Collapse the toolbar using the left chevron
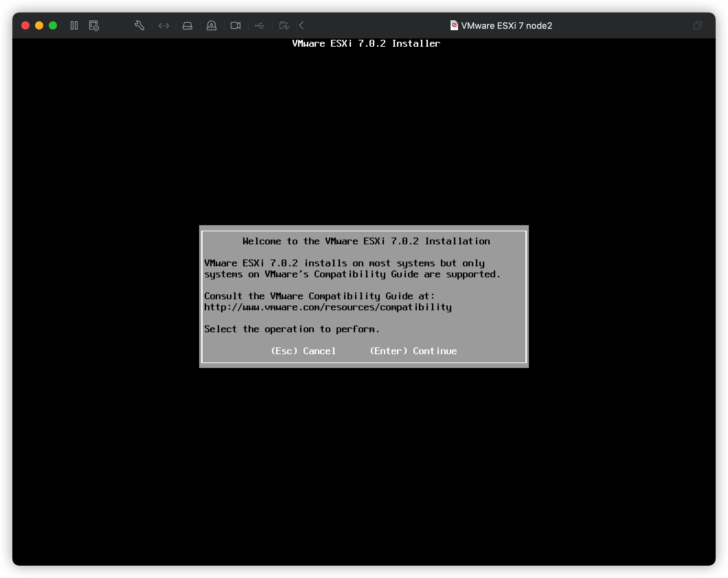 (301, 25)
